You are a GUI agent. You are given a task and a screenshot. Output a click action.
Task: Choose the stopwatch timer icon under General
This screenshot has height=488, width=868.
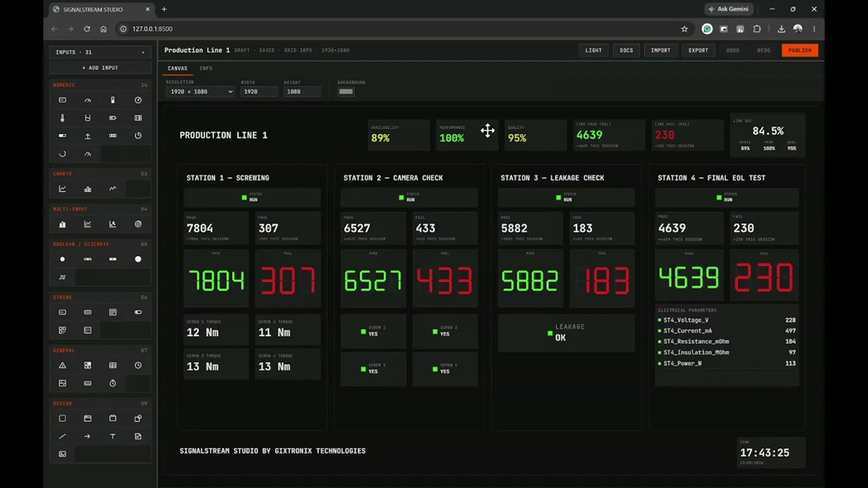(x=113, y=383)
